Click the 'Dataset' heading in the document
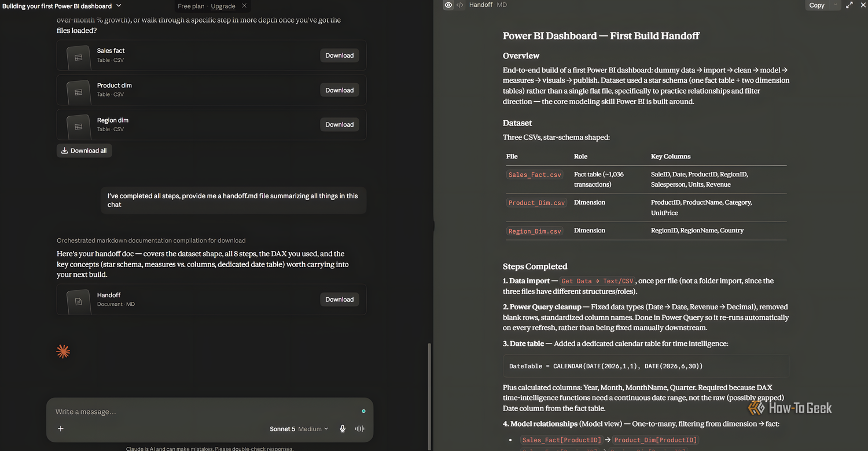Image resolution: width=868 pixels, height=451 pixels. point(517,123)
